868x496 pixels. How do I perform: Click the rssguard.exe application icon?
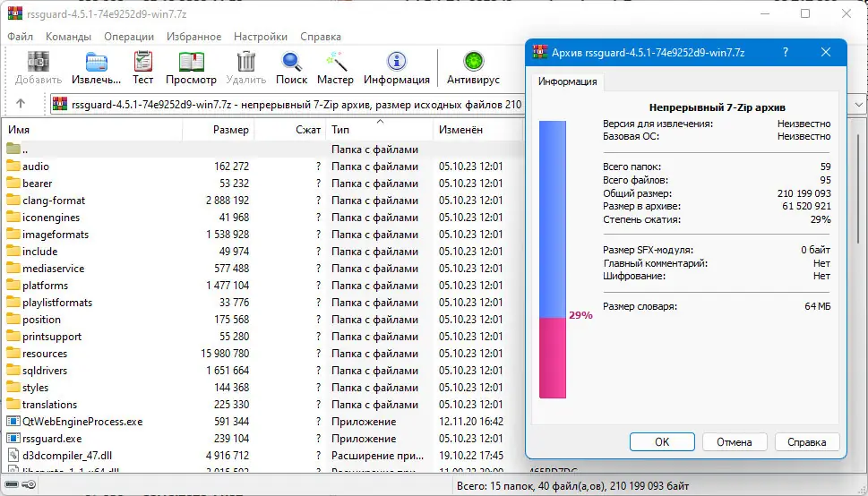click(13, 439)
